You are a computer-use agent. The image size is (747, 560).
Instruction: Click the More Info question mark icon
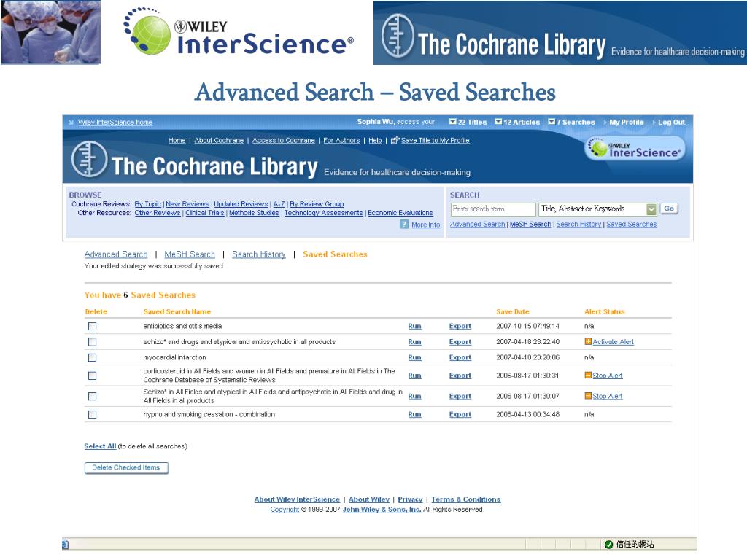pyautogui.click(x=404, y=225)
